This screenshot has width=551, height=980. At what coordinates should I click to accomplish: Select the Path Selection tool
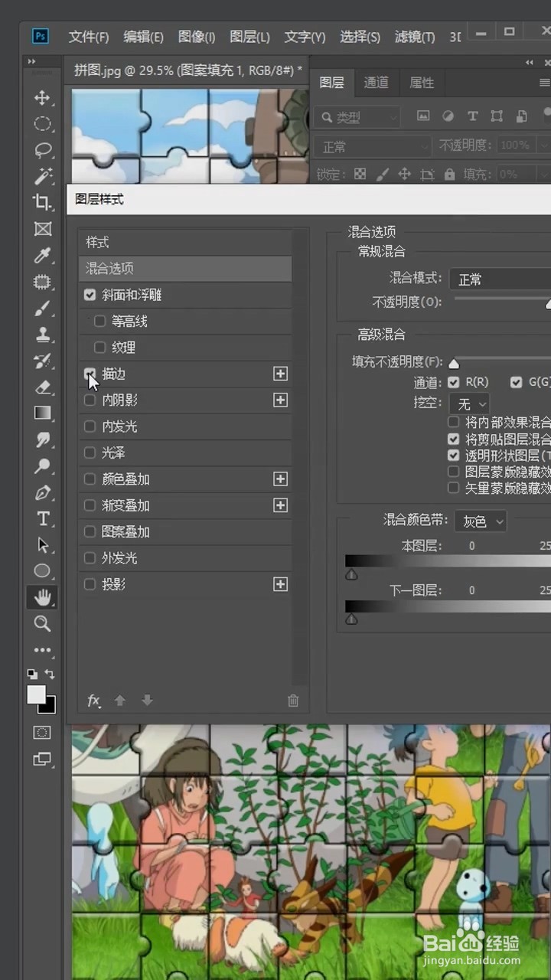click(x=42, y=545)
